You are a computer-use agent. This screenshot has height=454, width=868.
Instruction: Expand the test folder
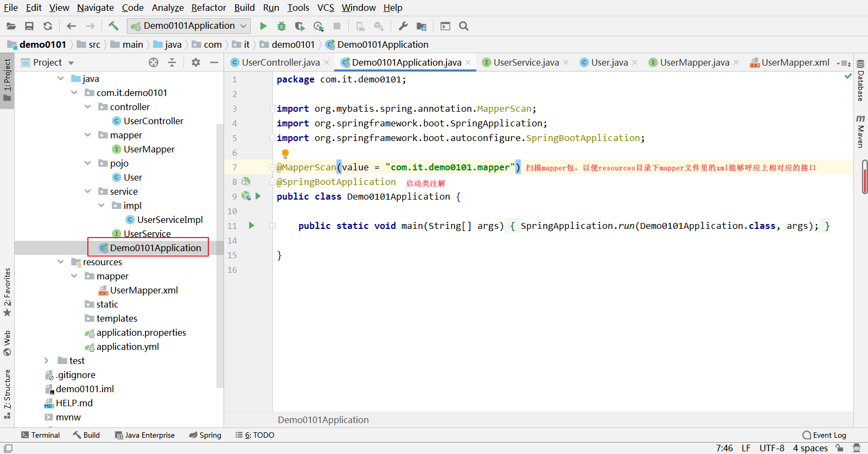pyautogui.click(x=47, y=361)
